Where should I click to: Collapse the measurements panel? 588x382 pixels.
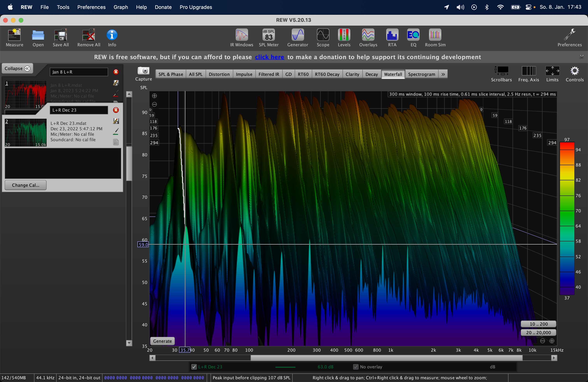17,68
